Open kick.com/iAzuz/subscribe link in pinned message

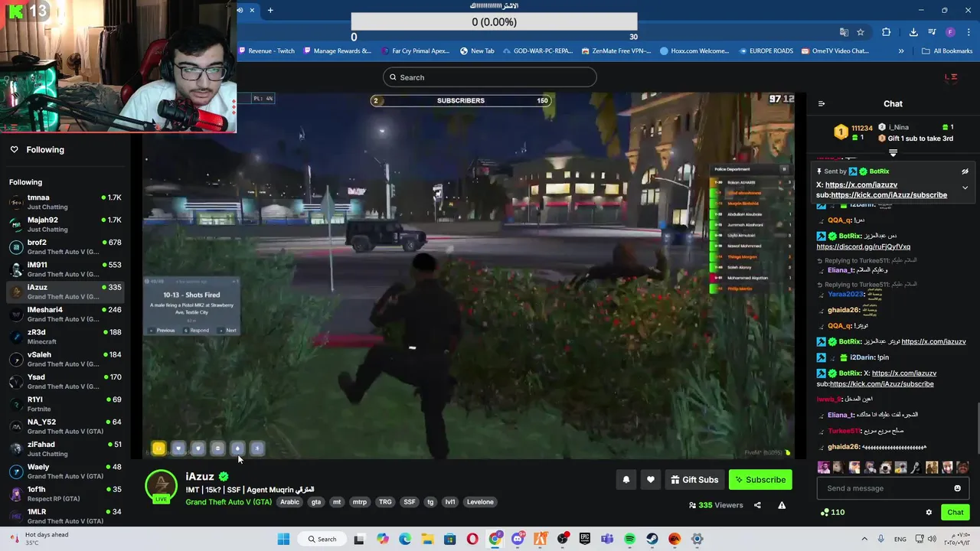(889, 194)
